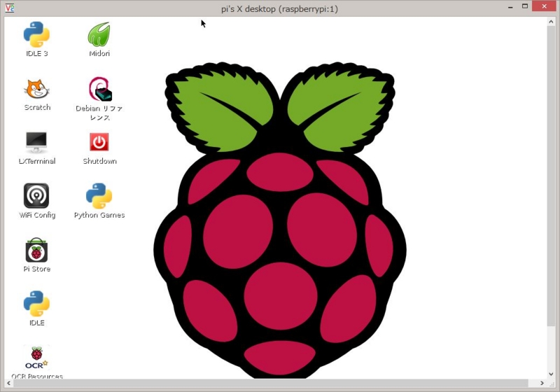
Task: Open the OCR Resources icon
Action: [x=36, y=358]
